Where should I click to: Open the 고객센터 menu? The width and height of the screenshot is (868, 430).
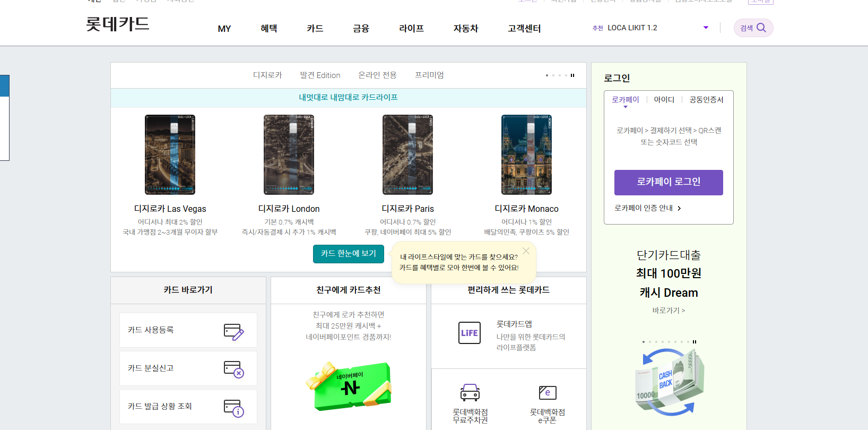[524, 29]
